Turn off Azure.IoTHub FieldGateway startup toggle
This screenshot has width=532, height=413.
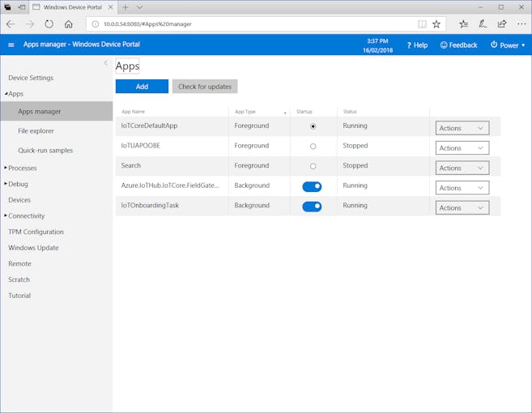click(312, 186)
